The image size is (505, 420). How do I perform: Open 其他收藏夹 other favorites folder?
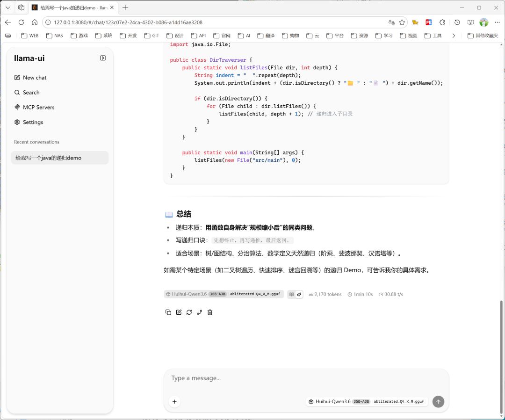click(x=483, y=36)
